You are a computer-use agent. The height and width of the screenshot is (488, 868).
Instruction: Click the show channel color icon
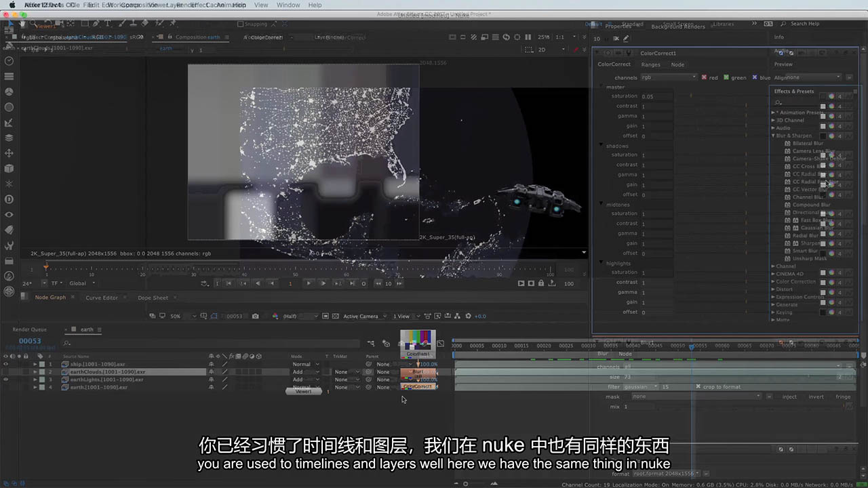tap(275, 316)
